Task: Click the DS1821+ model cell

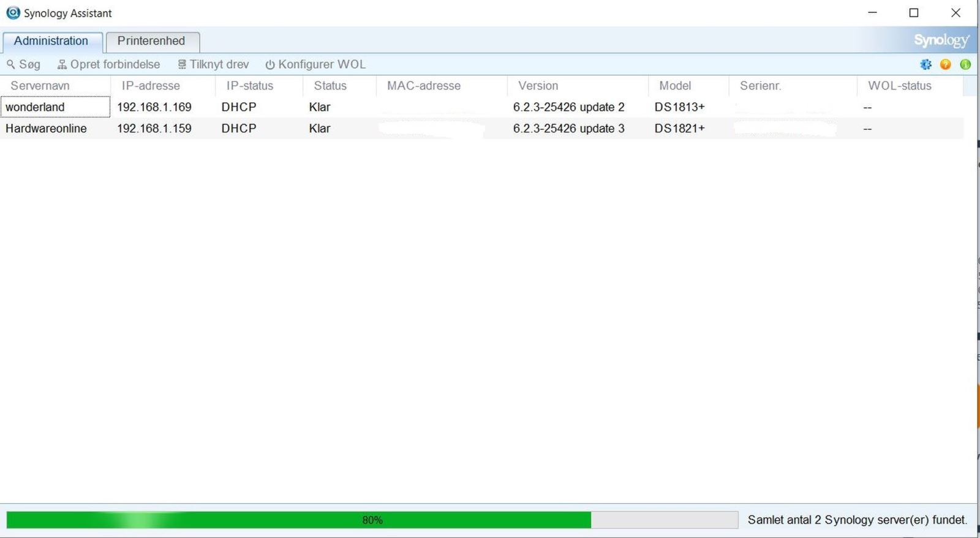Action: (679, 129)
